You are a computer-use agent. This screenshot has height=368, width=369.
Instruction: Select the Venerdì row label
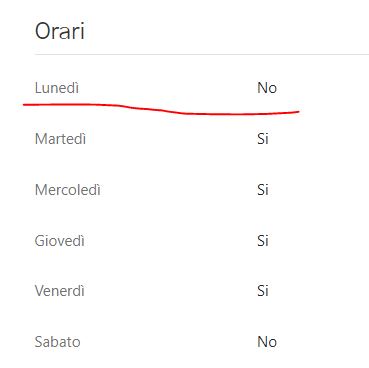pos(60,291)
